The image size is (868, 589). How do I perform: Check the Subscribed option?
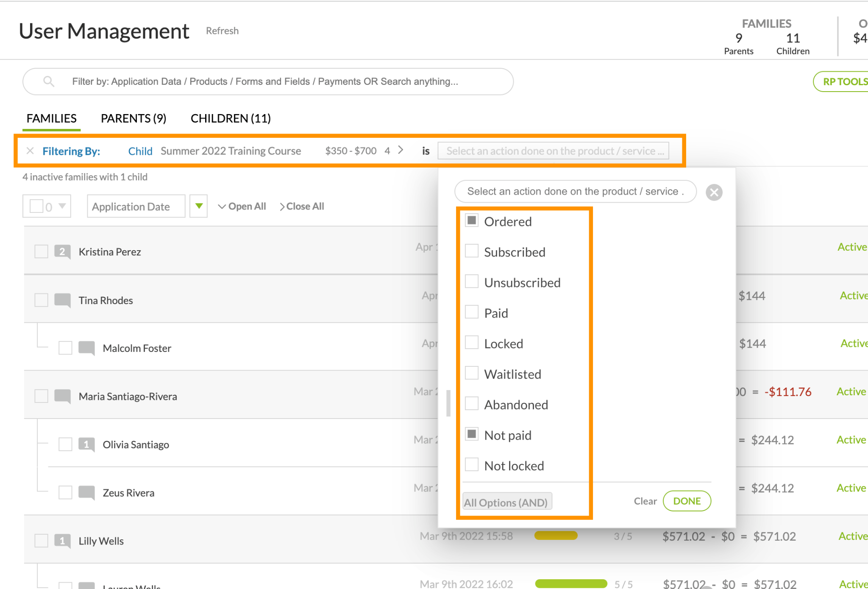pos(472,251)
